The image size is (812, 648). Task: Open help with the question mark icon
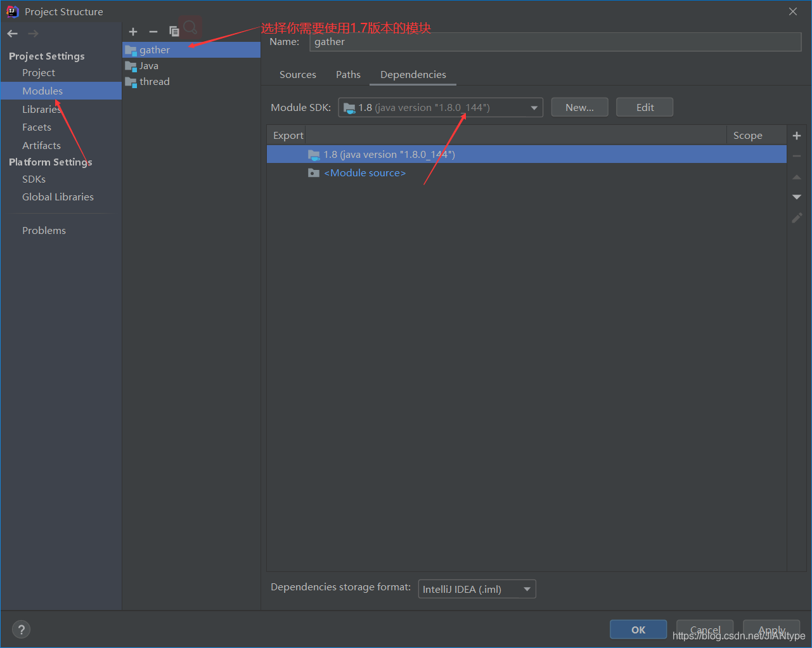22,630
